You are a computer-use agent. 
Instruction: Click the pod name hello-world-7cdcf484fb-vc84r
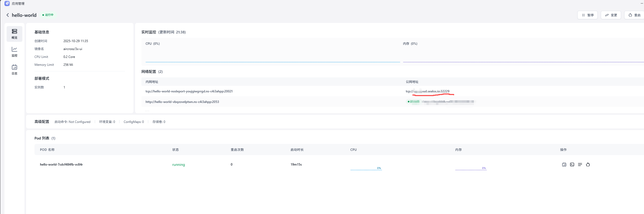pos(61,165)
